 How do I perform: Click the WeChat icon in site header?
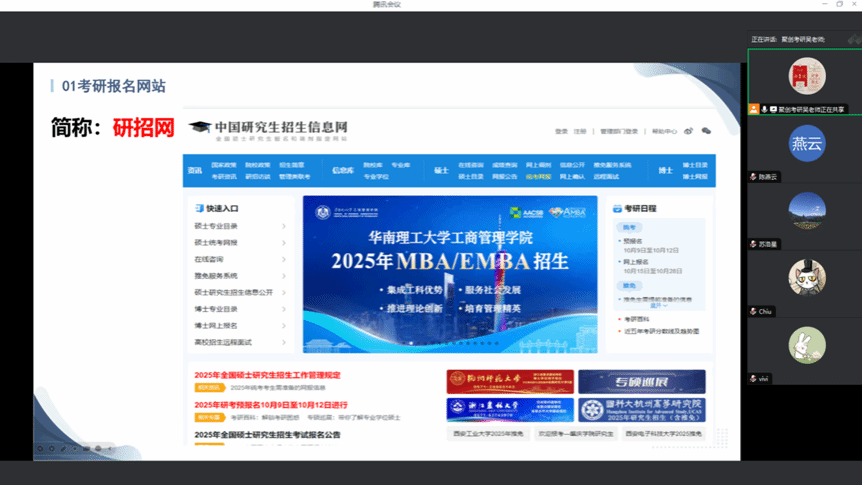706,131
